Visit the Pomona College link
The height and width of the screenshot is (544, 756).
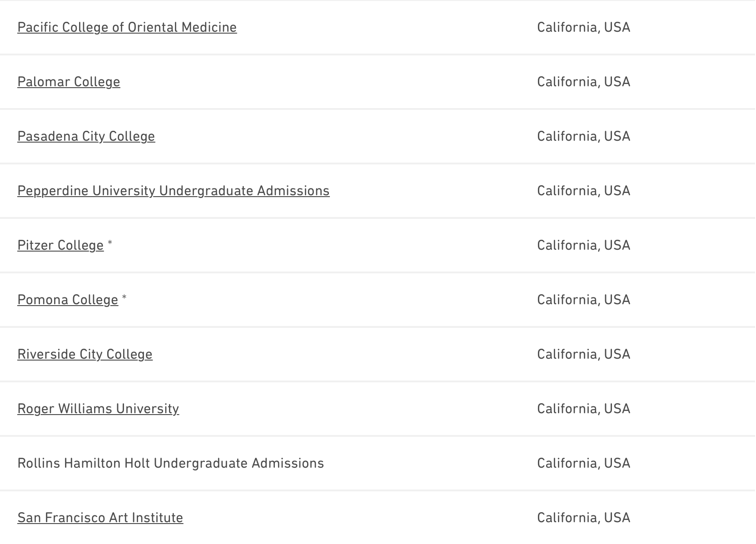(68, 300)
